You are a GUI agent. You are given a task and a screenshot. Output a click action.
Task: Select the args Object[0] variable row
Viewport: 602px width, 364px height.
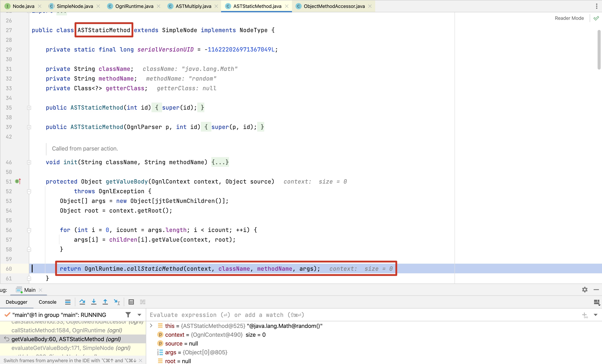point(374,352)
